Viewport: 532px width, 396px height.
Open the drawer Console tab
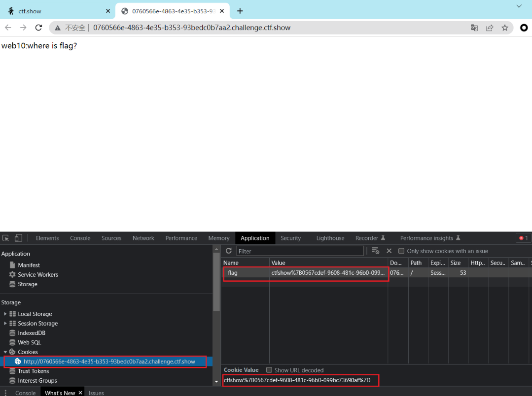pos(26,393)
